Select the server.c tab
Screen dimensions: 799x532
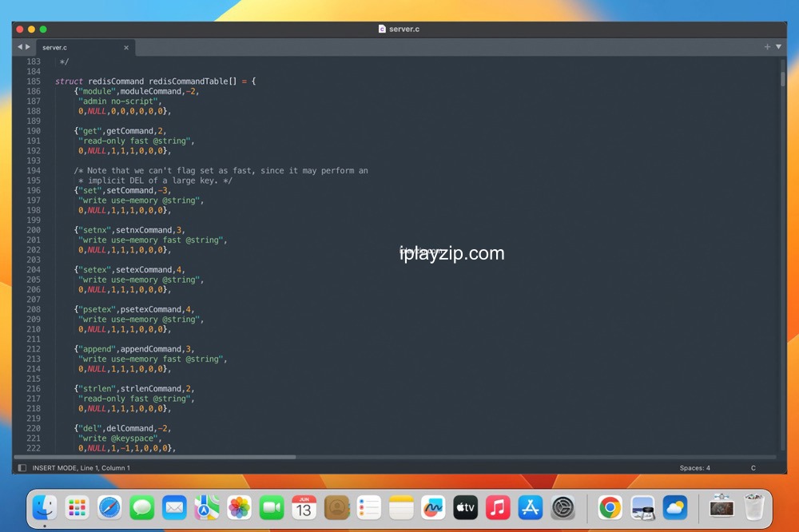[x=85, y=47]
